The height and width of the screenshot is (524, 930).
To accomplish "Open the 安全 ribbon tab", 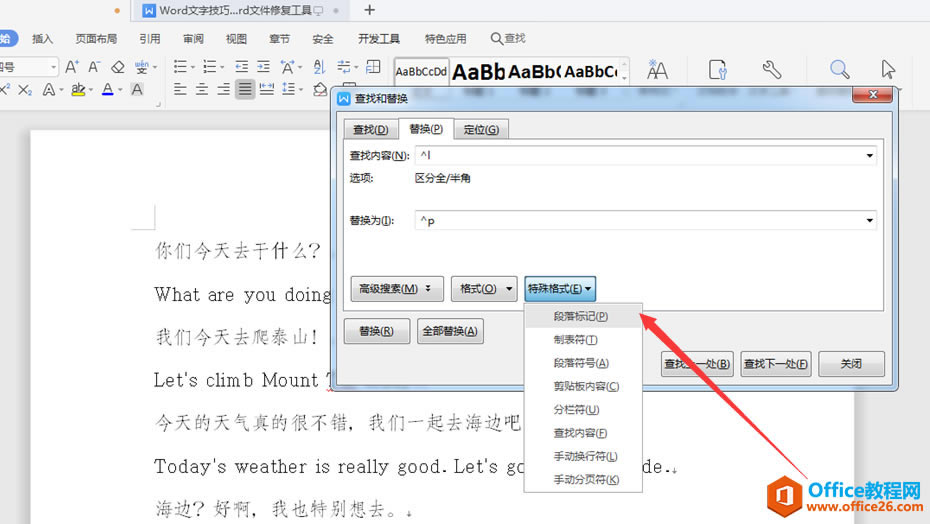I will coord(323,39).
